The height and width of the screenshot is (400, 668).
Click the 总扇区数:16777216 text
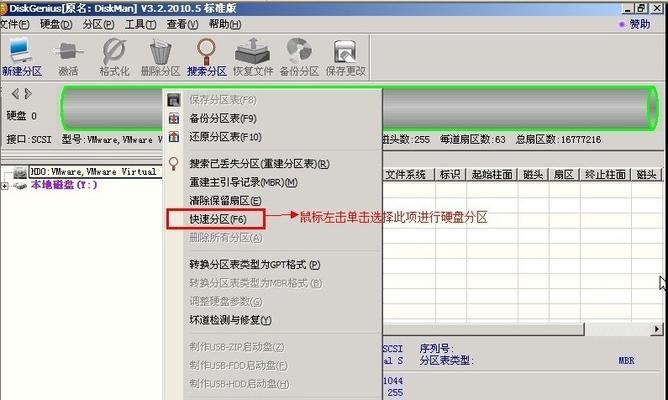pos(559,139)
